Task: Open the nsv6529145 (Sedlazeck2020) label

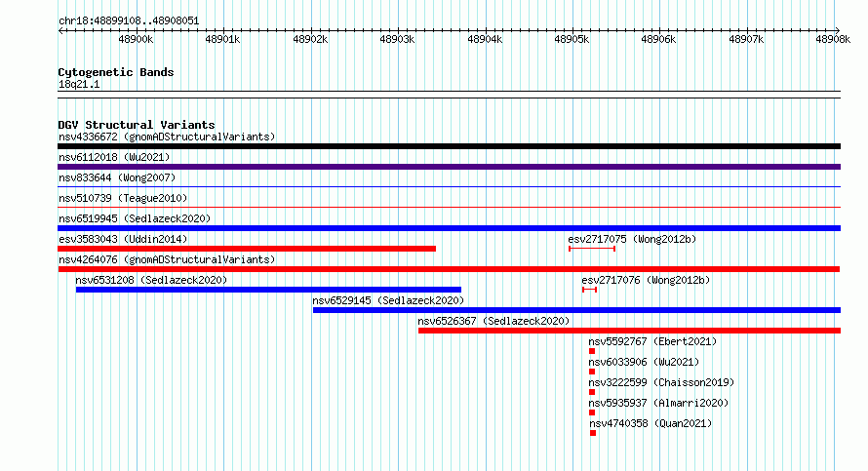Action: 388,300
